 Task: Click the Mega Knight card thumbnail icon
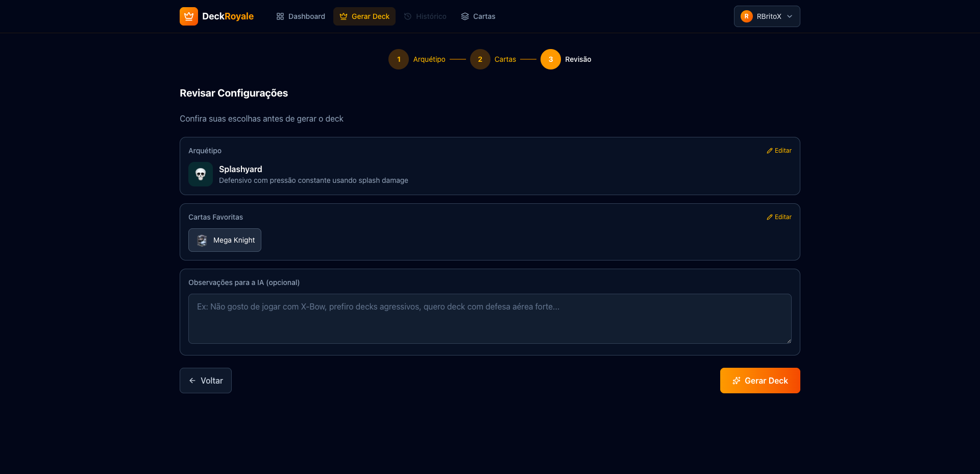pos(202,240)
